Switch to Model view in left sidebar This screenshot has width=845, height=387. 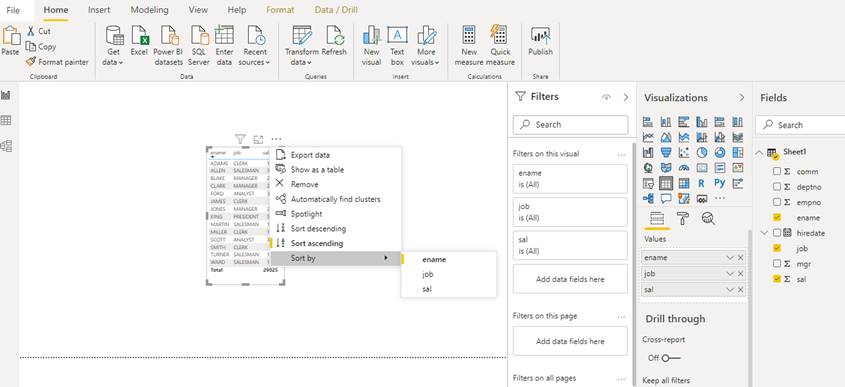click(6, 146)
